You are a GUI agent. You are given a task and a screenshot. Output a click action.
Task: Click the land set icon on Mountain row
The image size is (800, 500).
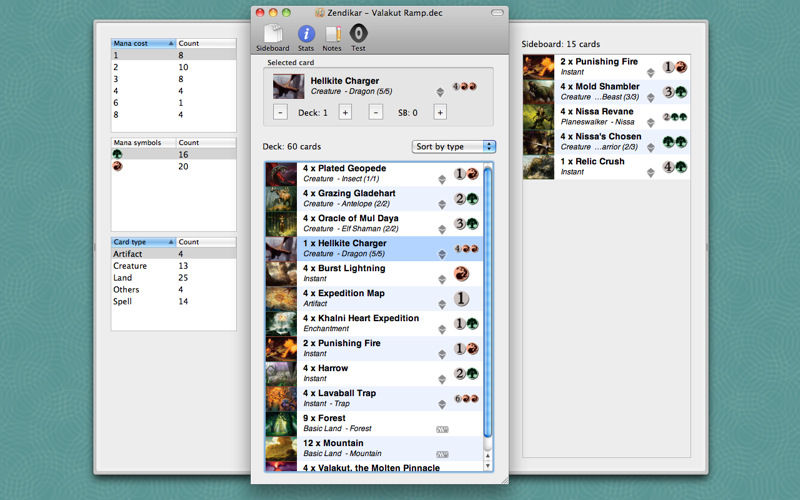[x=442, y=455]
